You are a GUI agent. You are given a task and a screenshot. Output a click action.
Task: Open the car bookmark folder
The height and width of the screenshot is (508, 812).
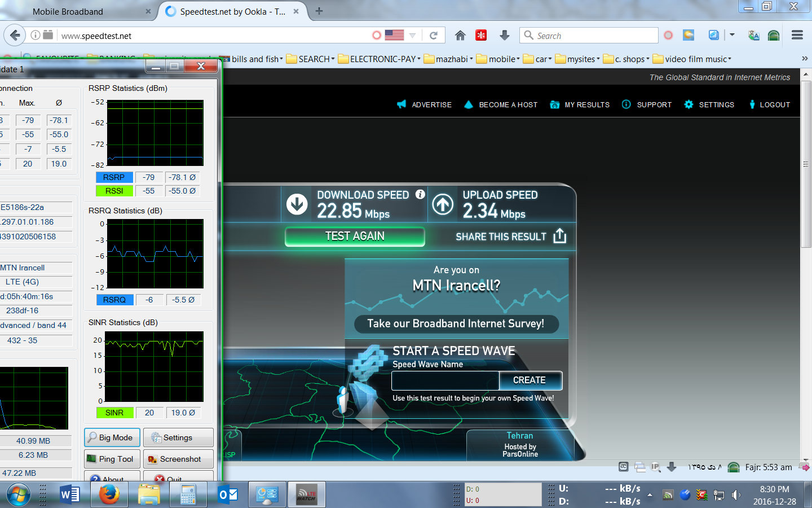pos(537,59)
